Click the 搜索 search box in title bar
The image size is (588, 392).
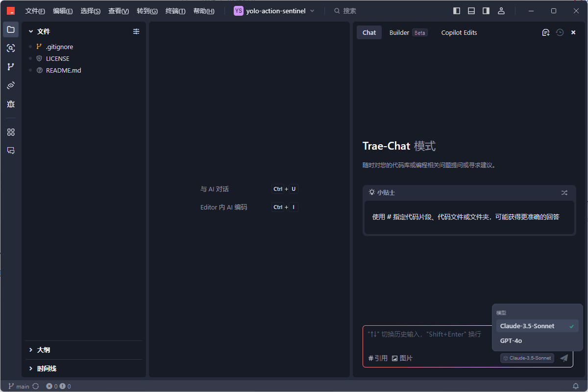tap(345, 11)
